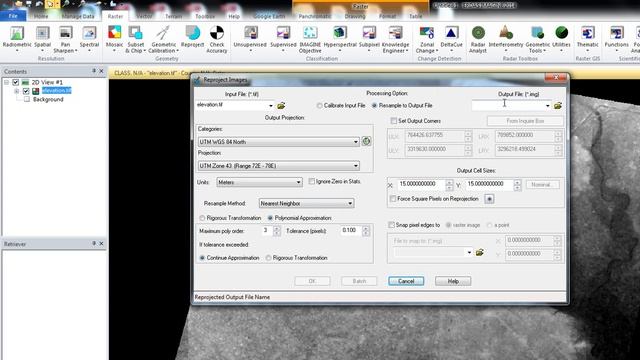Launch the DeltaCue tool
The width and height of the screenshot is (640, 360).
[x=451, y=39]
